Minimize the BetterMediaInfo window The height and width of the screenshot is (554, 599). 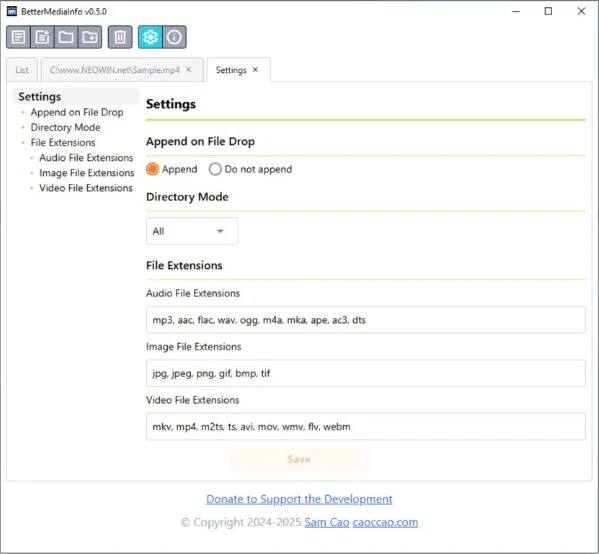click(x=516, y=11)
